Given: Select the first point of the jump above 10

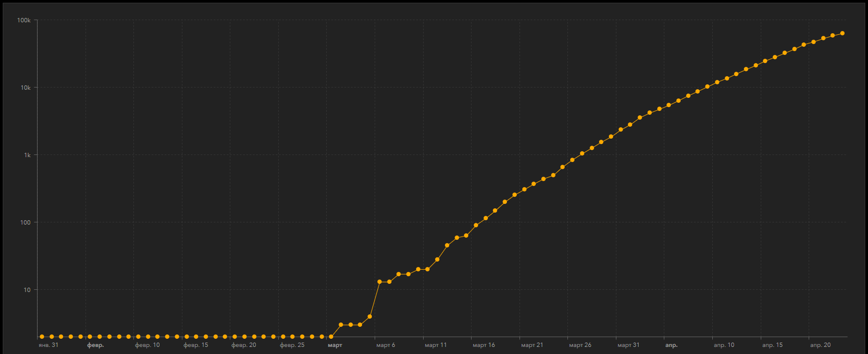Looking at the screenshot, I should [x=380, y=282].
